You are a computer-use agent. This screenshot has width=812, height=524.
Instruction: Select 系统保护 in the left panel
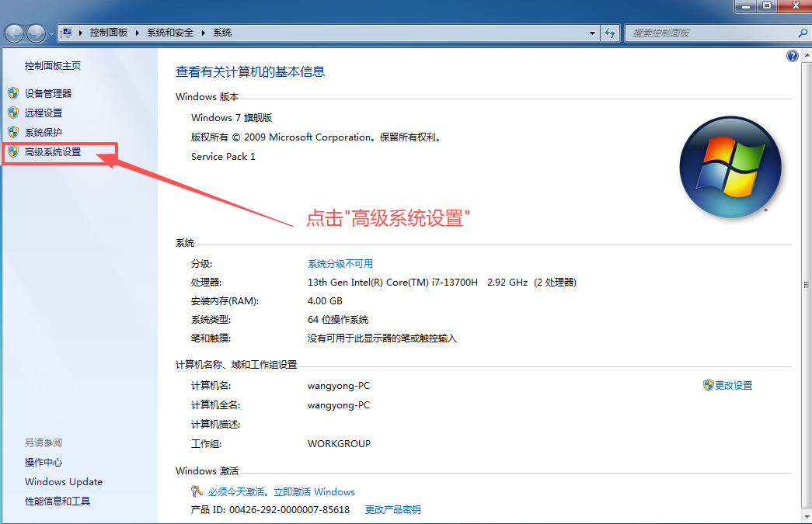pyautogui.click(x=45, y=132)
